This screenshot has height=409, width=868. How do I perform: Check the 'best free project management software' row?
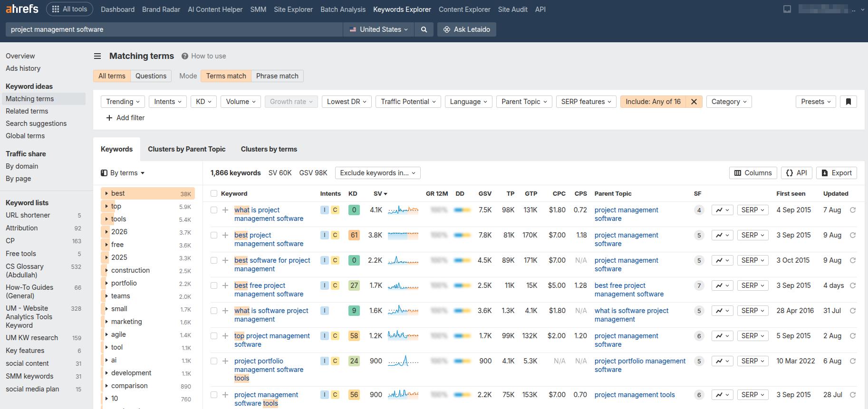click(x=214, y=285)
